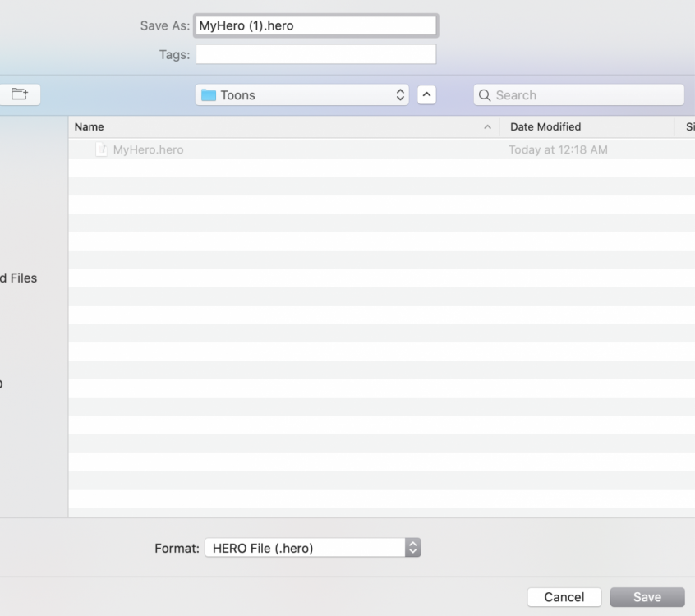Click into the Tags text field

tap(315, 54)
